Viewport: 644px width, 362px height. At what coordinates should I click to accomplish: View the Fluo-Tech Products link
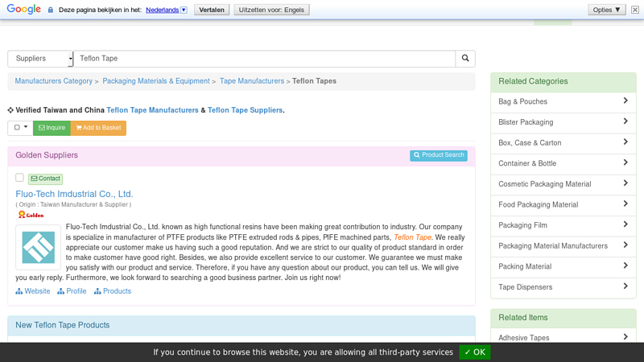click(113, 291)
